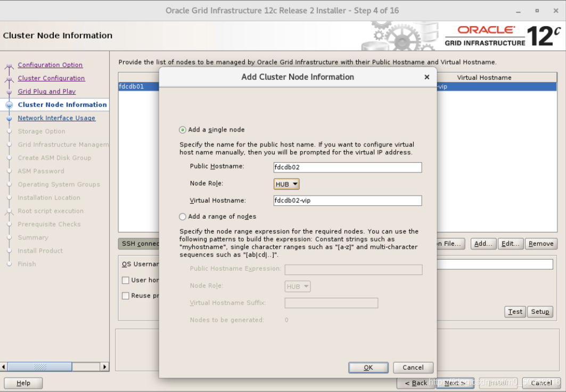Click the Summary step
This screenshot has height=392, width=566.
(x=33, y=238)
